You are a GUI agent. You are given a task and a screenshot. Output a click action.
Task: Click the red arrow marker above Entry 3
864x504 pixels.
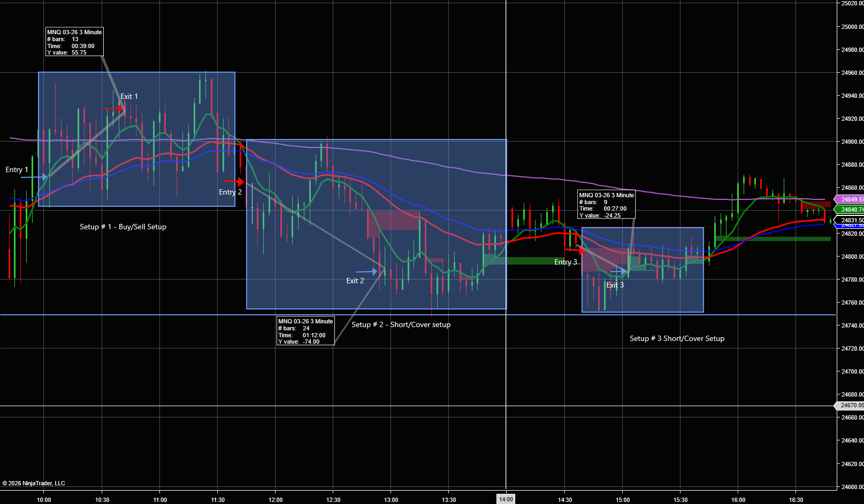click(575, 250)
